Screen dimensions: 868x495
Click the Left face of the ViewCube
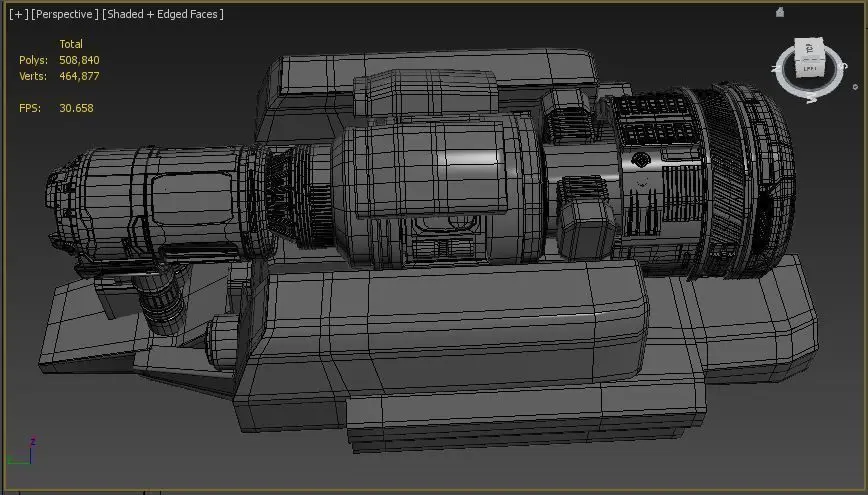[810, 69]
